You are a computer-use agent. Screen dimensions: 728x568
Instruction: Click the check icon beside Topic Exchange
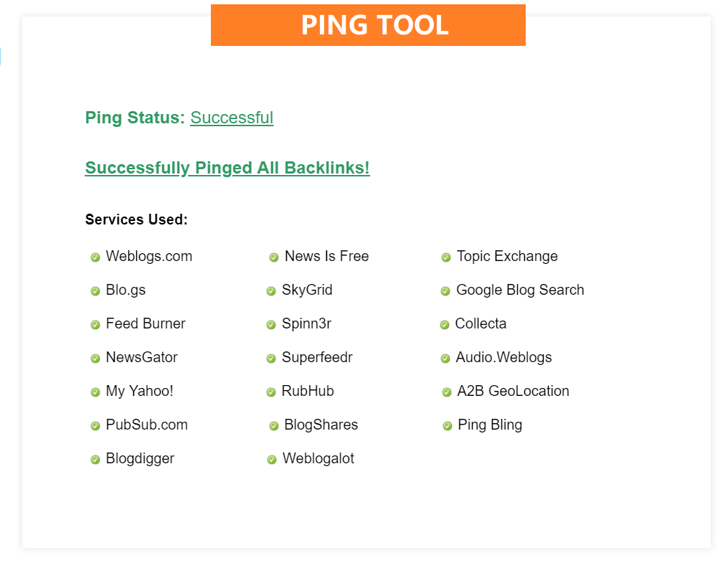click(446, 257)
